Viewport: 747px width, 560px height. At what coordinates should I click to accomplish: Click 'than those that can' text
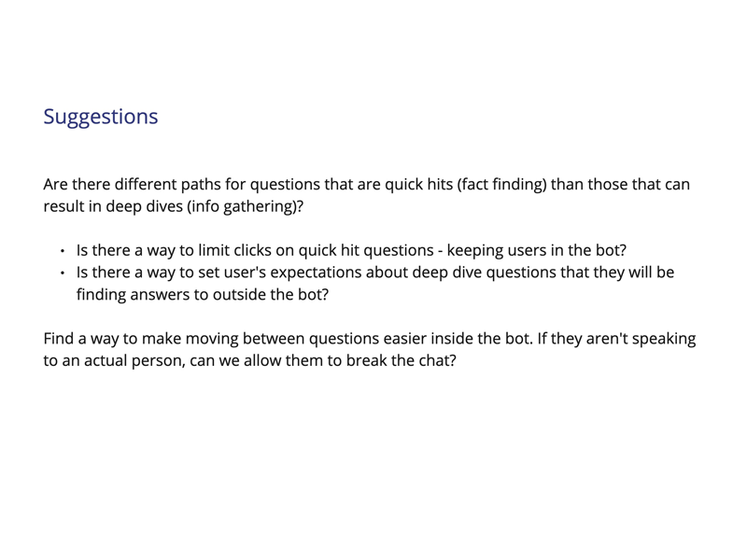(x=620, y=185)
